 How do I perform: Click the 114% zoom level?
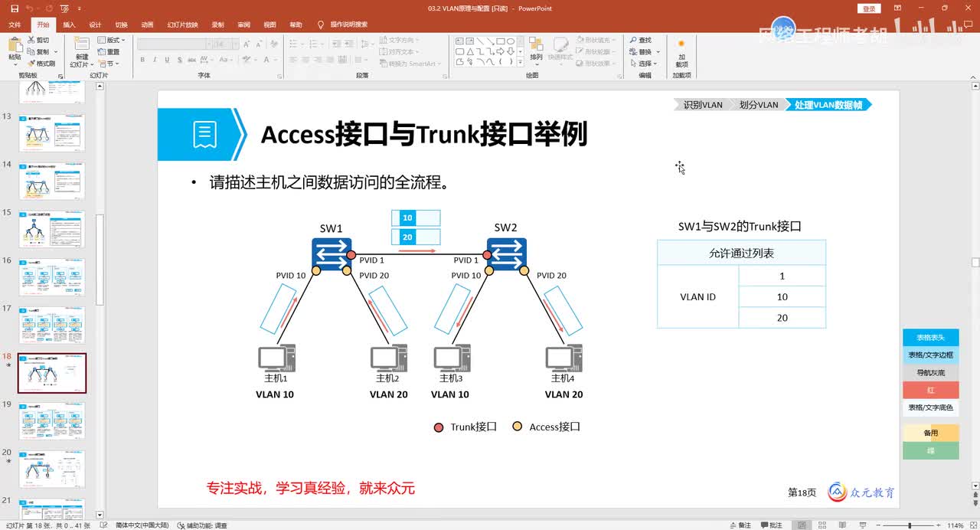click(955, 525)
